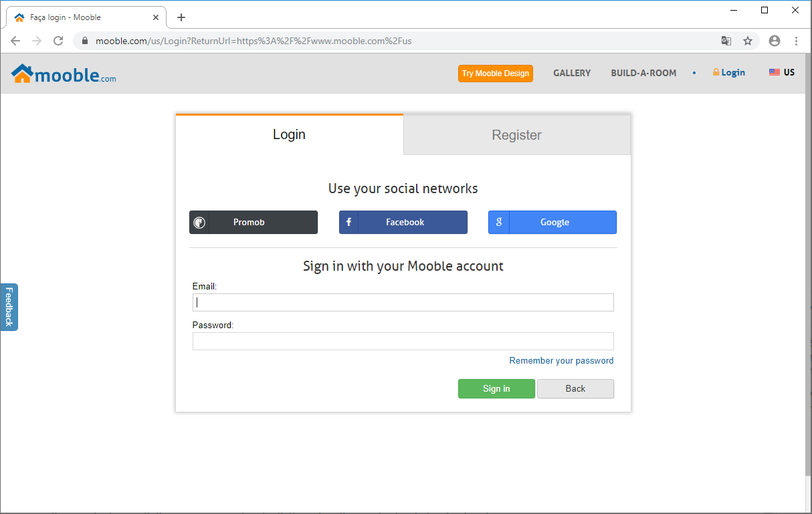The height and width of the screenshot is (514, 812).
Task: Minimize the Chrome window
Action: coord(734,10)
